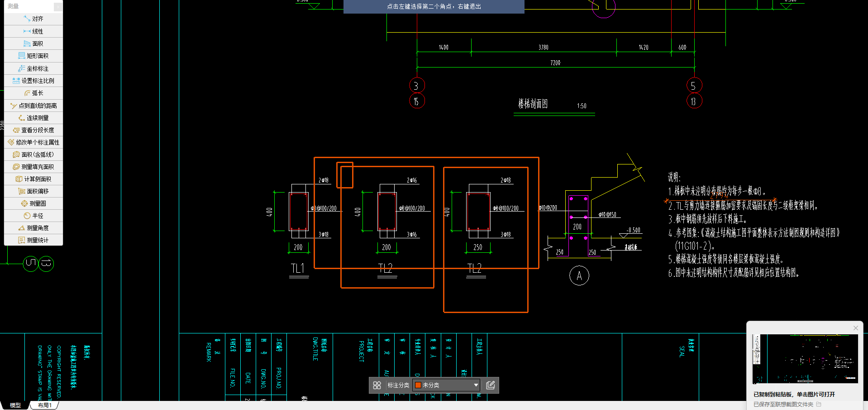The image size is (868, 410).
Task: Select the 线性 linear measure tool
Action: pos(33,31)
